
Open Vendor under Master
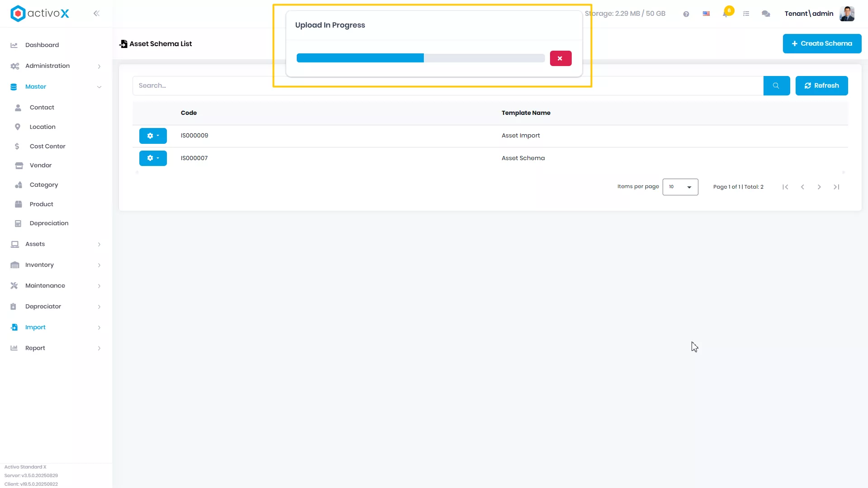coord(56,165)
